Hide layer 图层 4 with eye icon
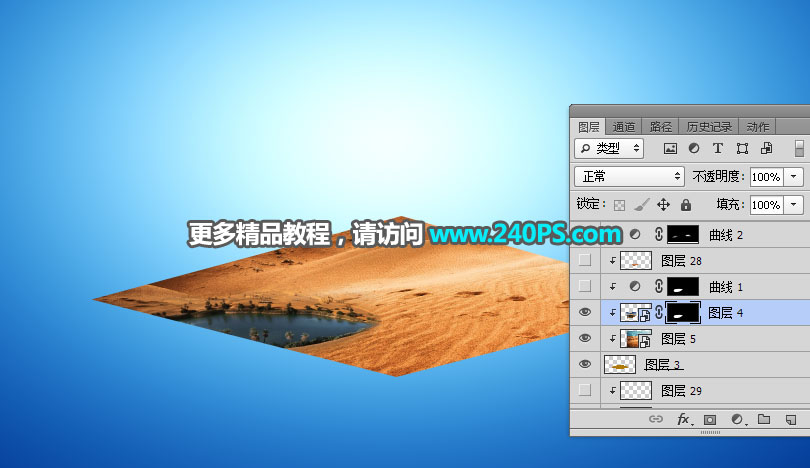The height and width of the screenshot is (468, 810). (586, 313)
